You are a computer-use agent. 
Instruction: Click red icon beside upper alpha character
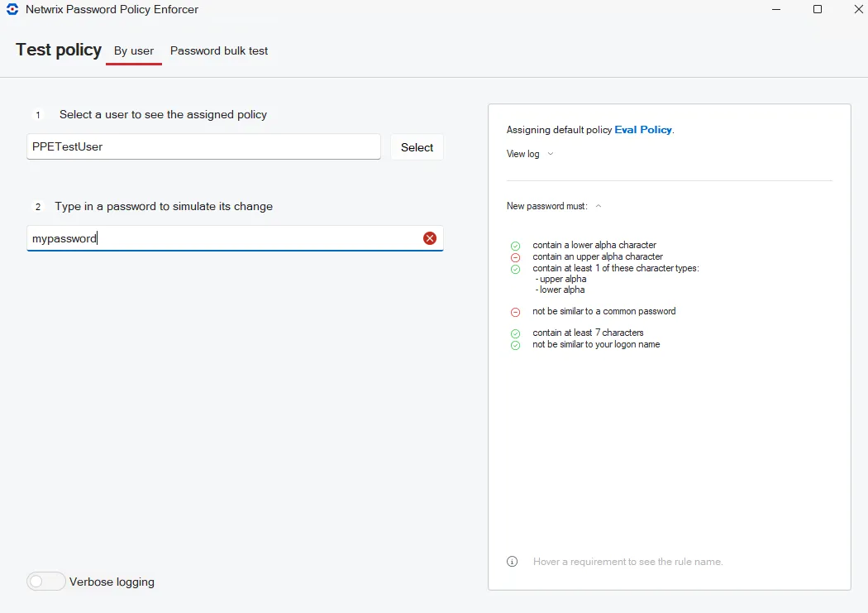tap(515, 257)
